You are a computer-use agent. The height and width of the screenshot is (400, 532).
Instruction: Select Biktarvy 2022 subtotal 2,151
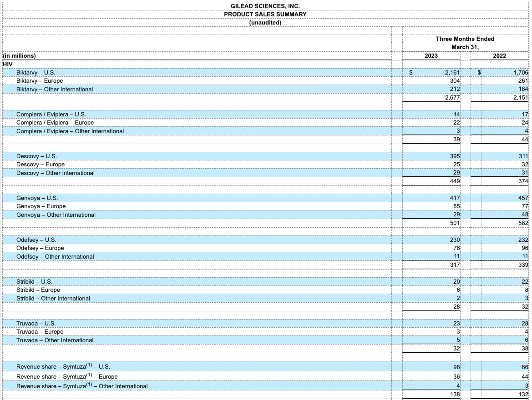521,98
